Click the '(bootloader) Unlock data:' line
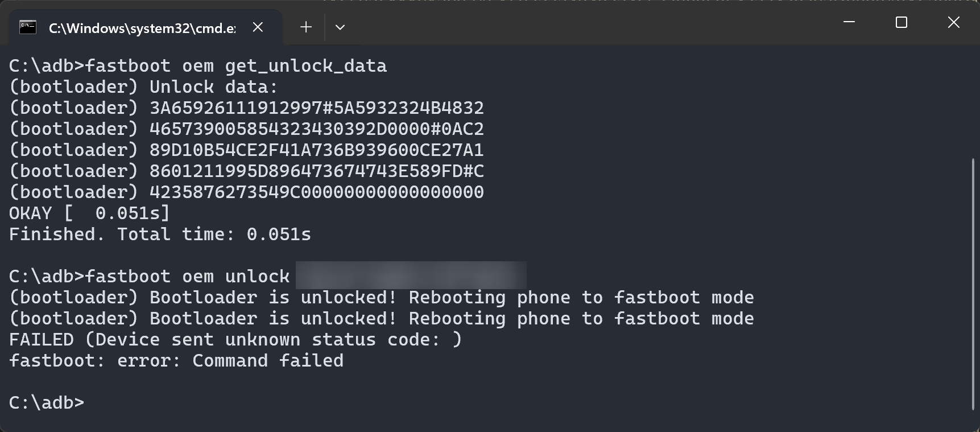The width and height of the screenshot is (980, 432). point(143,87)
